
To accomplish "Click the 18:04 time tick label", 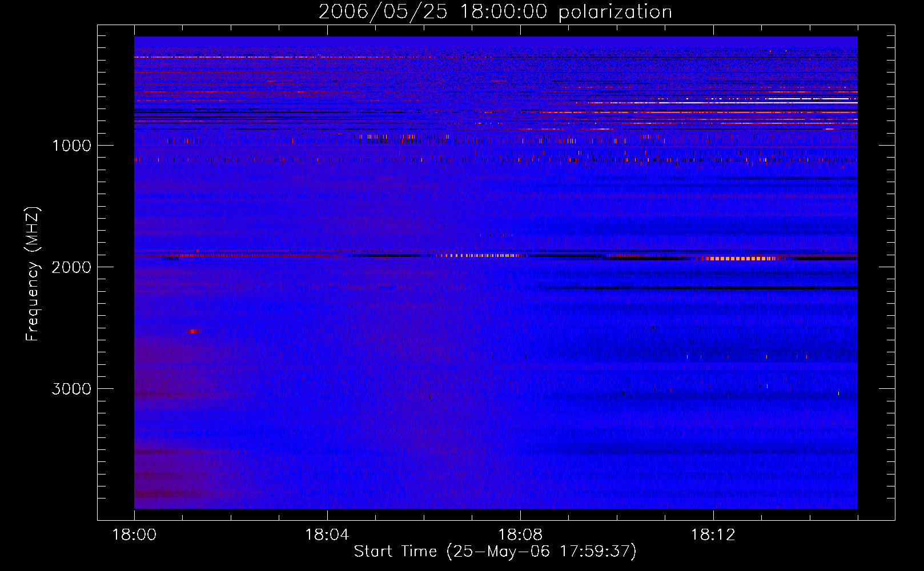I will (x=327, y=535).
